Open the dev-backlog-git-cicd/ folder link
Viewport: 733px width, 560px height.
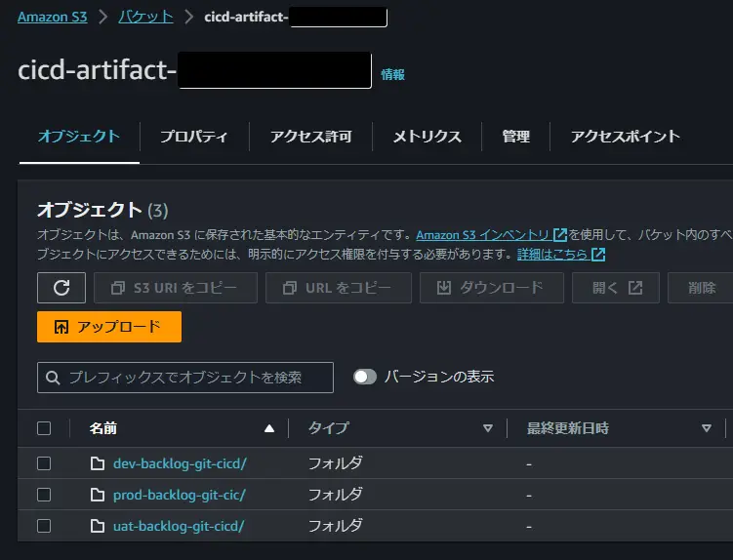click(x=180, y=463)
